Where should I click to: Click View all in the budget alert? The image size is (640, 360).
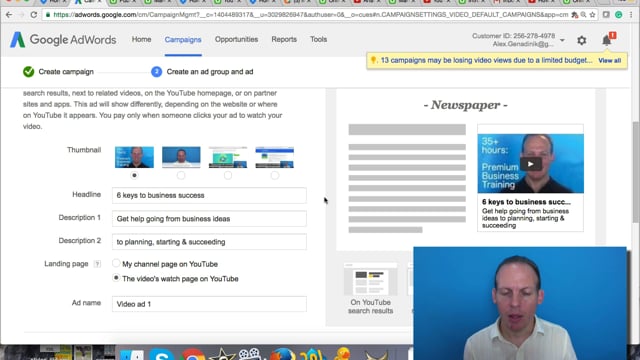(x=609, y=60)
